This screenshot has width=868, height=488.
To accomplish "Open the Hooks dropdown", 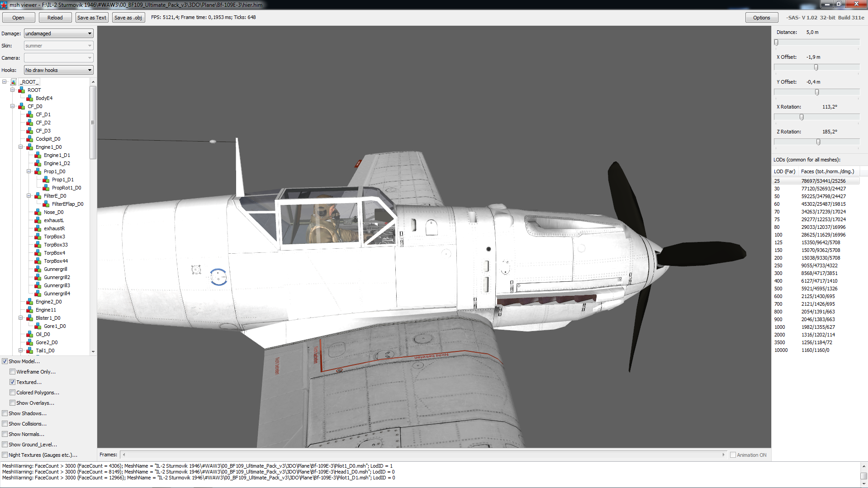I will pyautogui.click(x=59, y=70).
